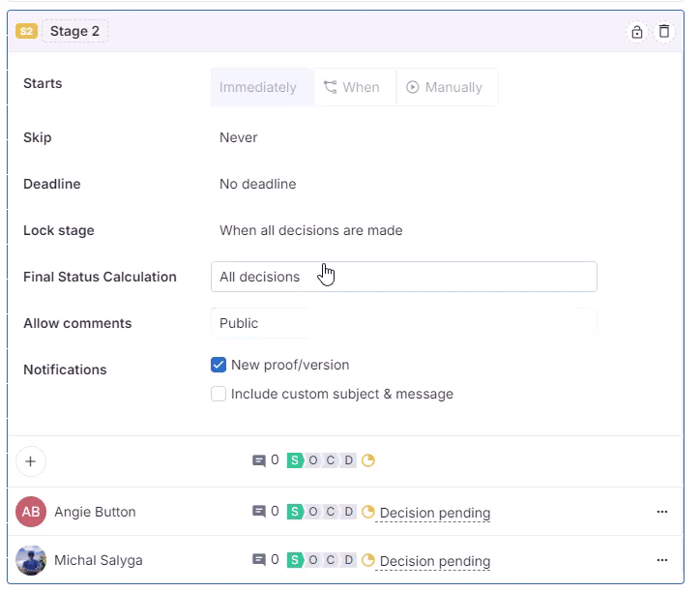Open the Allow comments Public dropdown
The width and height of the screenshot is (700, 592).
[x=403, y=323]
